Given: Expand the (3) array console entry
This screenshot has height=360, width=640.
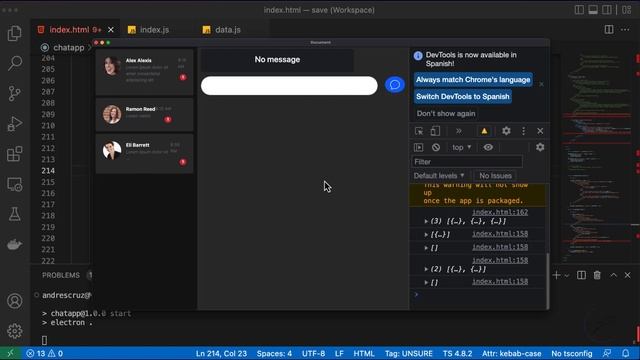Looking at the screenshot, I should pyautogui.click(x=426, y=221).
